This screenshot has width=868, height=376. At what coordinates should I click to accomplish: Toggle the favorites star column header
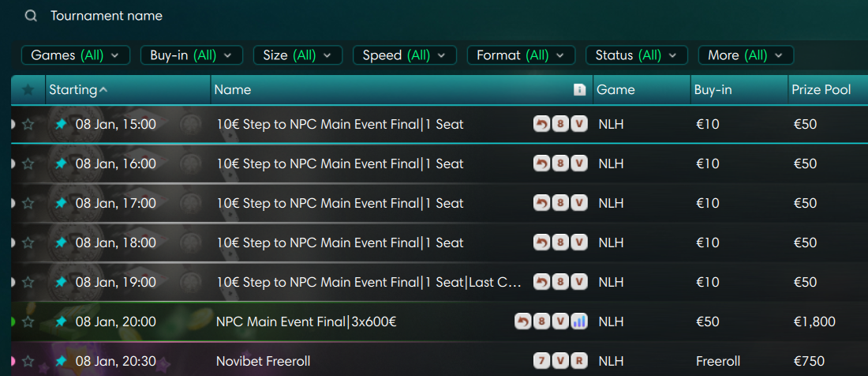point(28,90)
